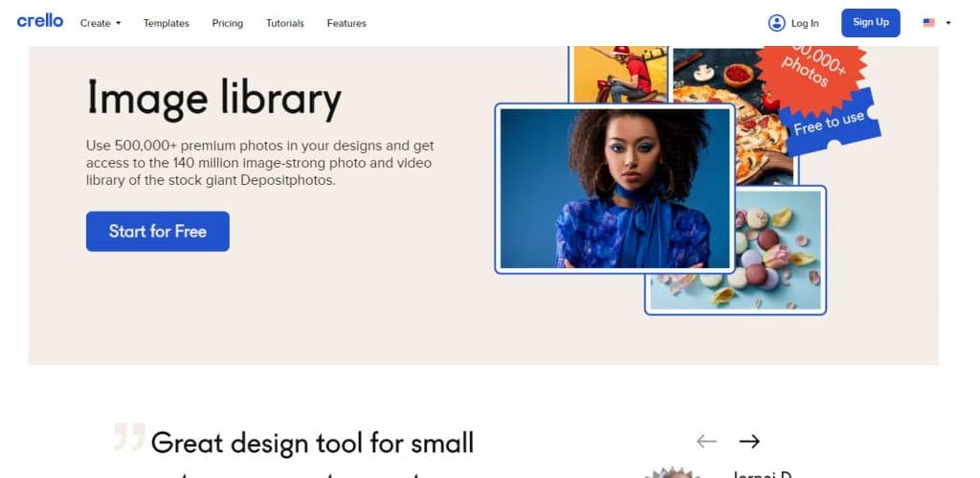Click the delivery scooter photo thumbnail
The width and height of the screenshot is (980, 478).
coord(620,74)
